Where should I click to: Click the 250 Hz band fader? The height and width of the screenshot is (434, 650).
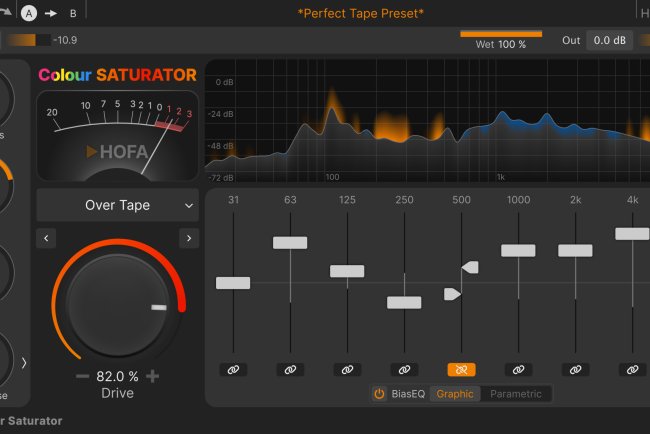(x=404, y=303)
